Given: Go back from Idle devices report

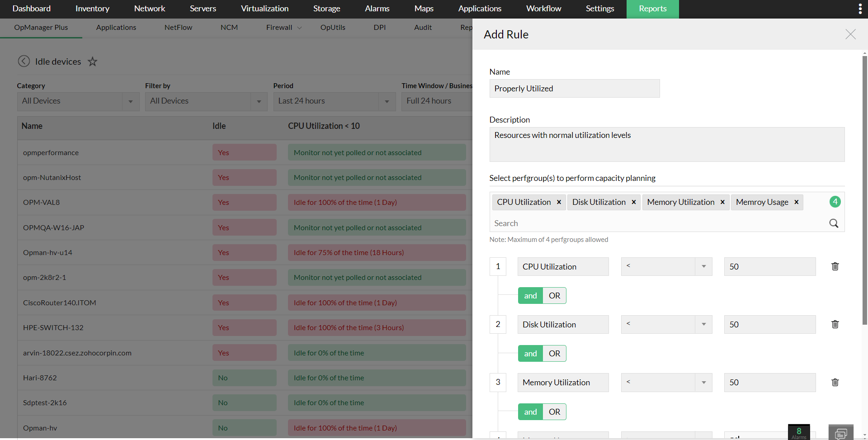Looking at the screenshot, I should 24,62.
